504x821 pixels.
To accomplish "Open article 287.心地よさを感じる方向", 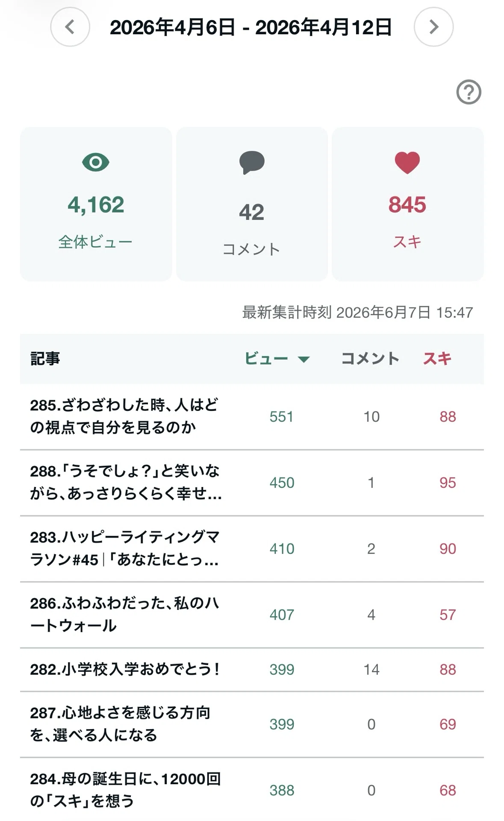I will [120, 724].
